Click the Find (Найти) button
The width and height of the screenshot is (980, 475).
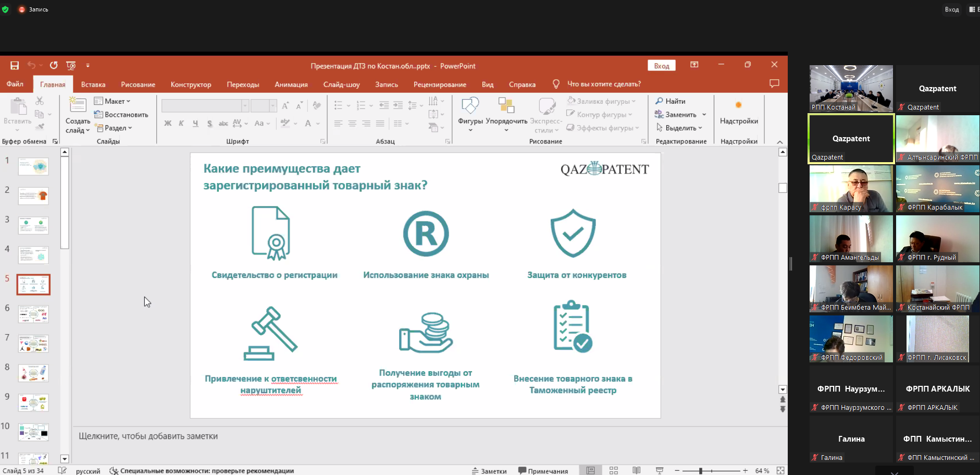(x=671, y=101)
